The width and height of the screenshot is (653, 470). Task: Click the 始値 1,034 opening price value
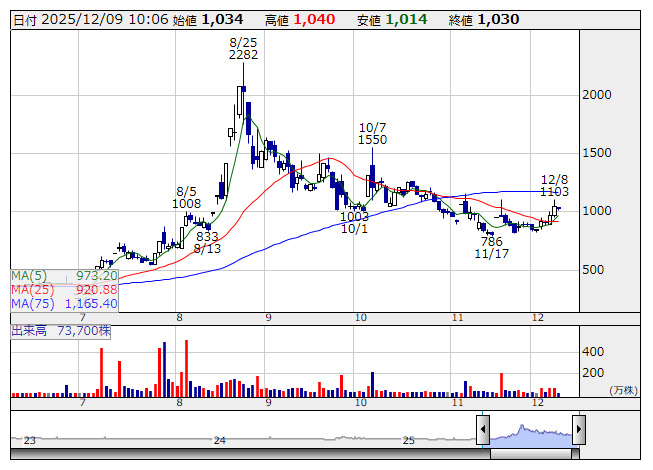tap(221, 19)
